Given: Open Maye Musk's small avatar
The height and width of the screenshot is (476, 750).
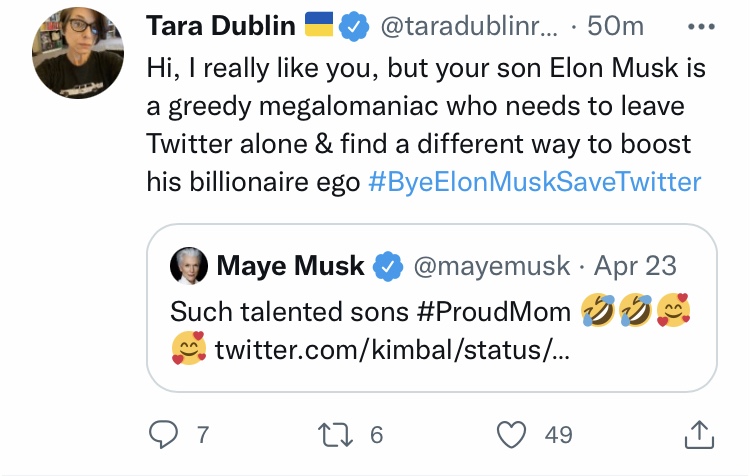Looking at the screenshot, I should tap(189, 266).
